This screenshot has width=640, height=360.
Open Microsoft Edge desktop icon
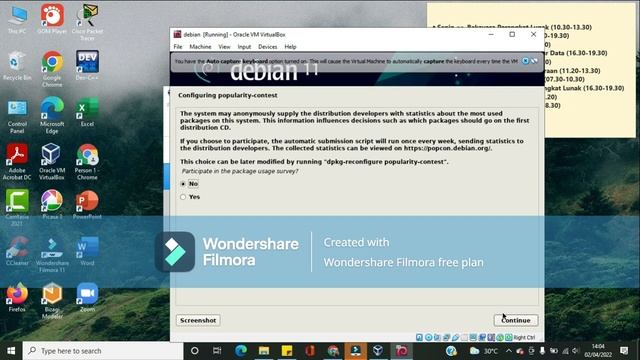tap(52, 116)
